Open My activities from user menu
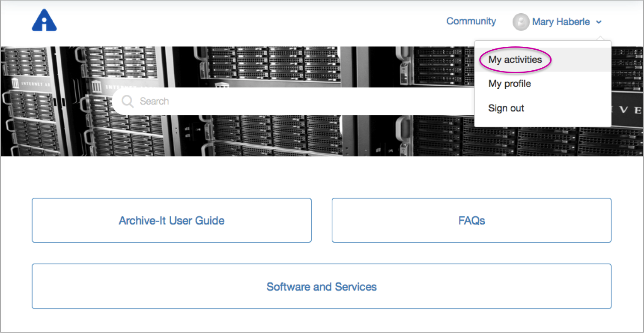This screenshot has width=644, height=333. 515,60
